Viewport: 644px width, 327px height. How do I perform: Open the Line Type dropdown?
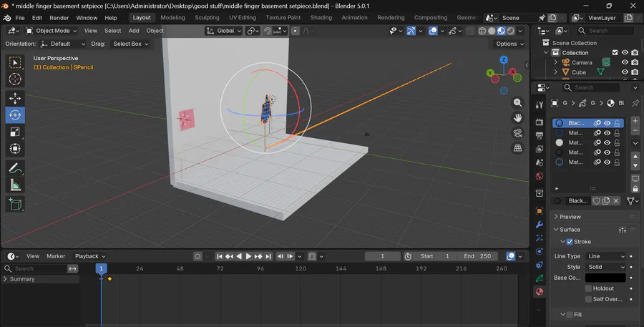point(605,256)
